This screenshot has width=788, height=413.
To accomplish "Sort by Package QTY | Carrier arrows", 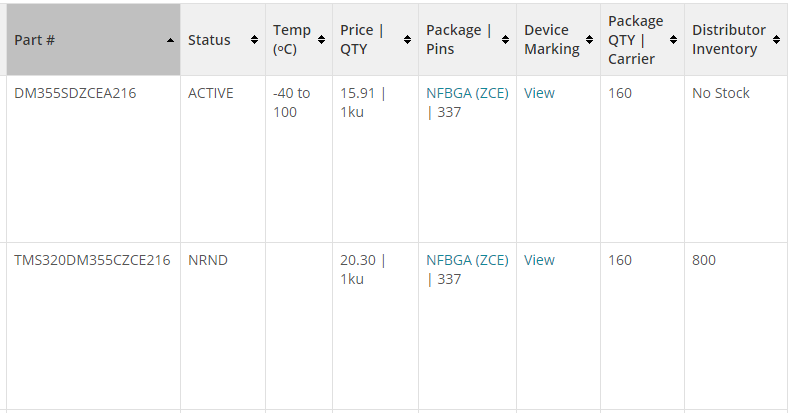I will [x=673, y=40].
